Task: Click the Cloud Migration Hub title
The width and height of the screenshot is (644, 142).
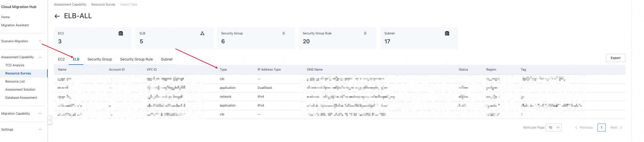Action: point(19,7)
